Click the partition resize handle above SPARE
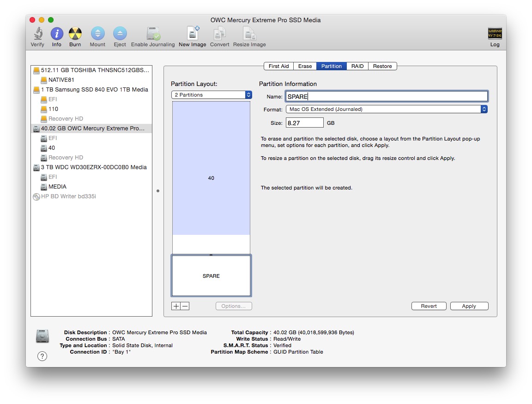532x404 pixels. click(x=211, y=255)
